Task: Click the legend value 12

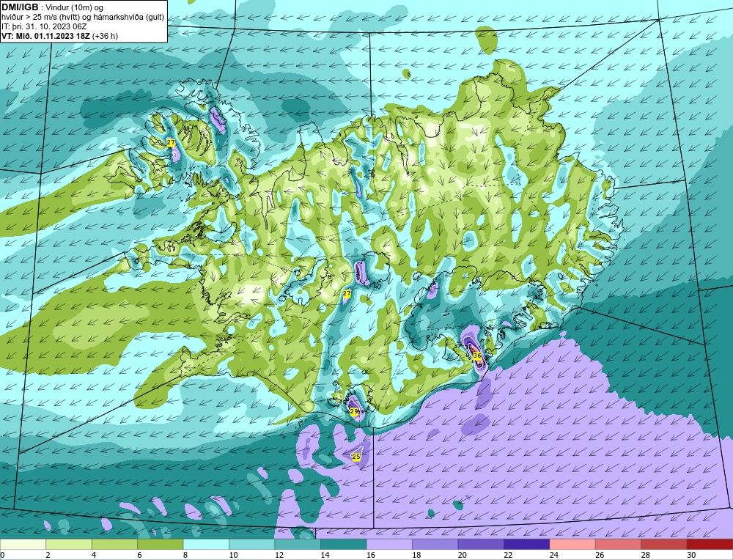Action: coord(279,555)
